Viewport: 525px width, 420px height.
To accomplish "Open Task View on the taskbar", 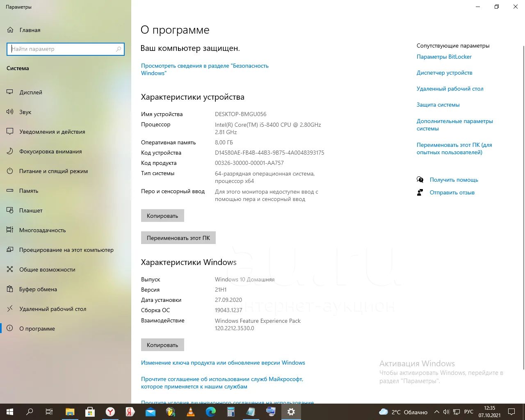I will [49, 412].
